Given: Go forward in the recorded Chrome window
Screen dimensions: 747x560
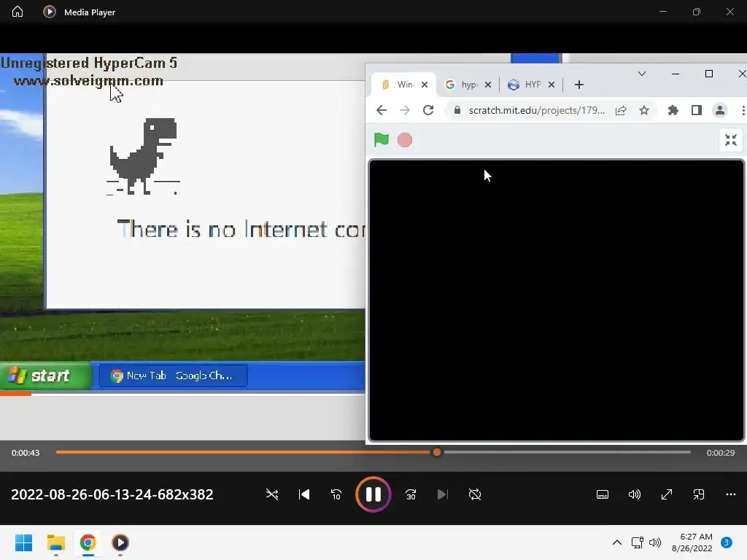Looking at the screenshot, I should pyautogui.click(x=404, y=111).
